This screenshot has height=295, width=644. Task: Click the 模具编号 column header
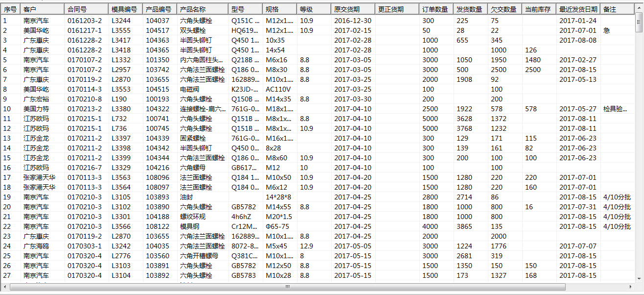click(126, 9)
